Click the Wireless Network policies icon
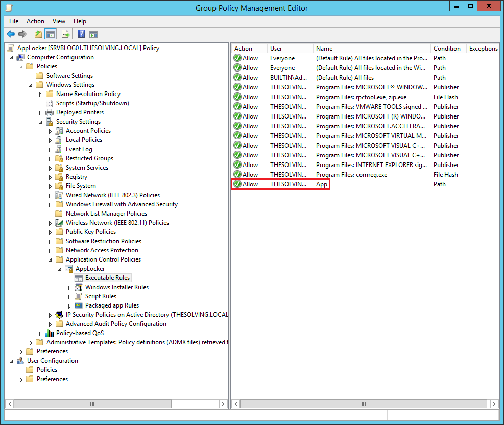 coord(59,223)
